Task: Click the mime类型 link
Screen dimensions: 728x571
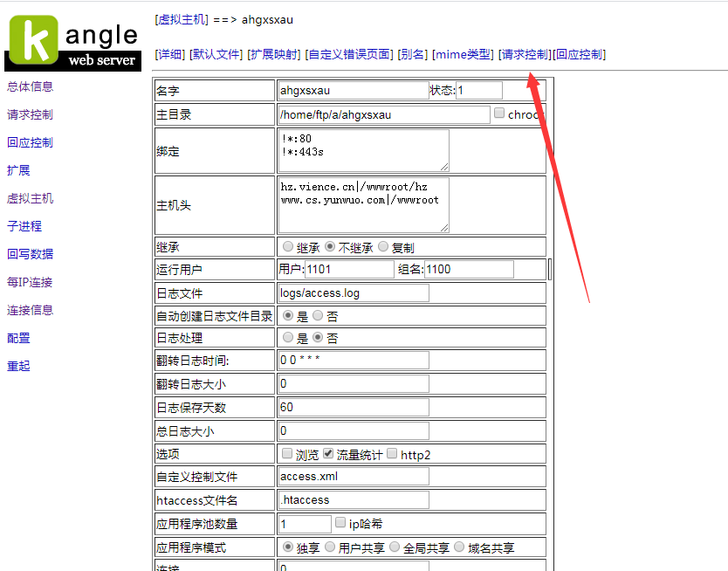Action: tap(463, 54)
